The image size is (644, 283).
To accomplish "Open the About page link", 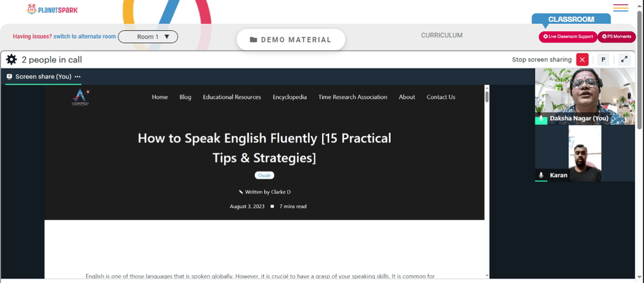I will point(406,97).
